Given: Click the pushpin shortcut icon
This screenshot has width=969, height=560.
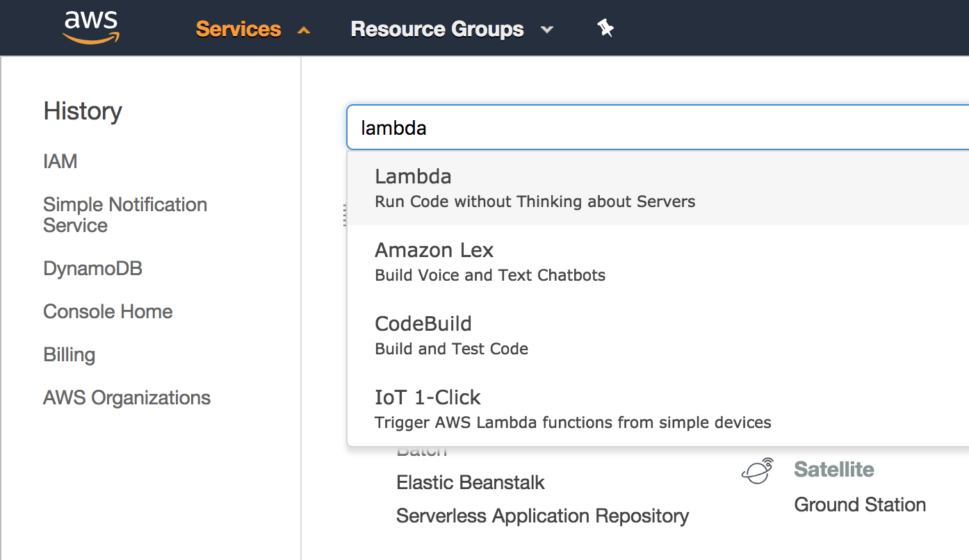Looking at the screenshot, I should pos(605,28).
